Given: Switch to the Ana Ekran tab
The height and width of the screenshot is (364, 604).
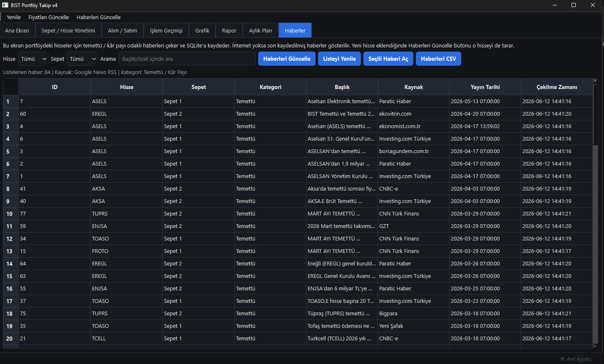Looking at the screenshot, I should coord(17,30).
